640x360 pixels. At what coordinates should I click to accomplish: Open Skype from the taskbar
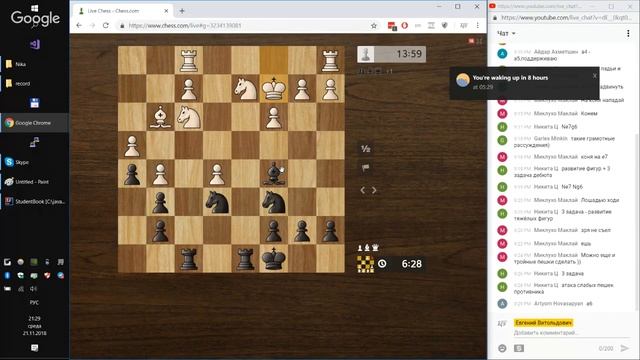[x=35, y=162]
